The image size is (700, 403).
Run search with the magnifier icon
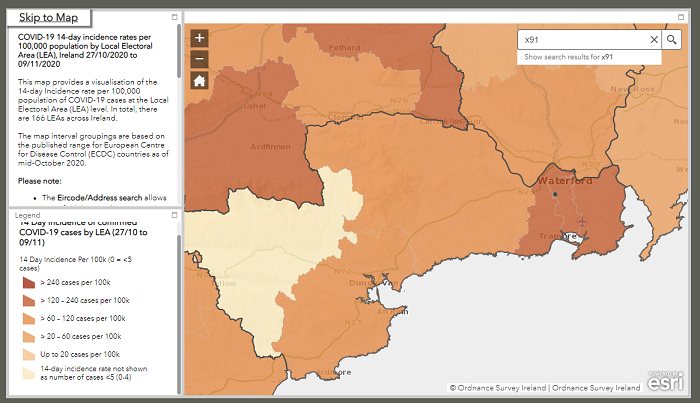tap(673, 40)
